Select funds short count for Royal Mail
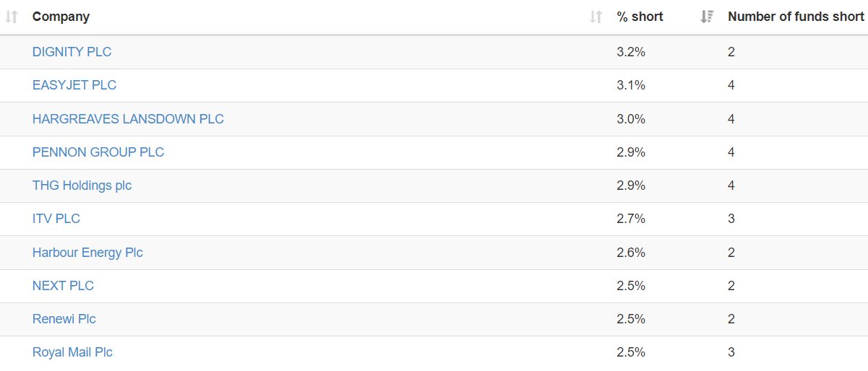Image resolution: width=868 pixels, height=371 pixels. [x=731, y=352]
